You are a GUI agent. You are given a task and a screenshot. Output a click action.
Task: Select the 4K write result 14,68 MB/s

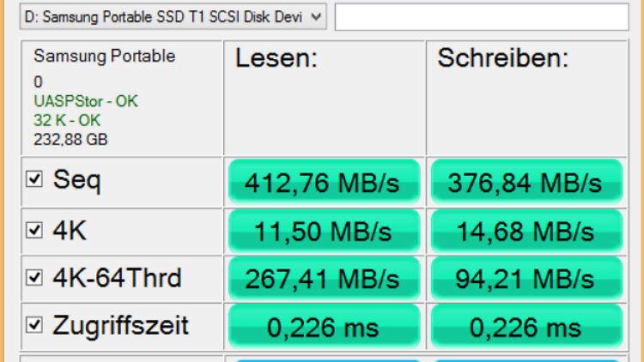527,231
